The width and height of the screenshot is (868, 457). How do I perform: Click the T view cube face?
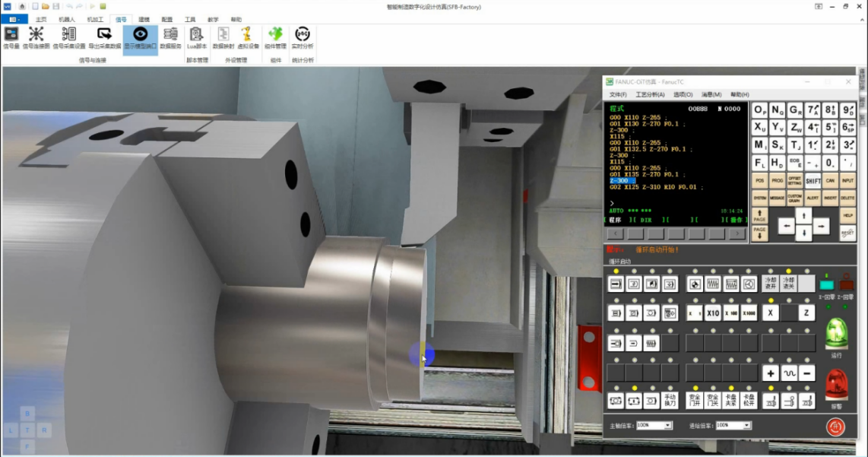pos(27,430)
